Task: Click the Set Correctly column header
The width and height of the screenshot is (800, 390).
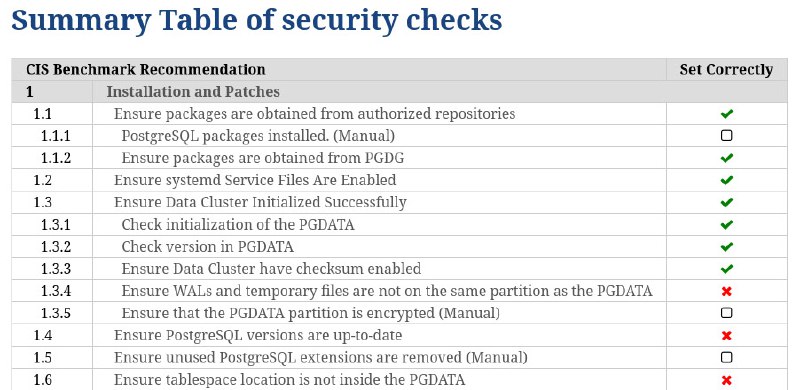Action: point(726,69)
